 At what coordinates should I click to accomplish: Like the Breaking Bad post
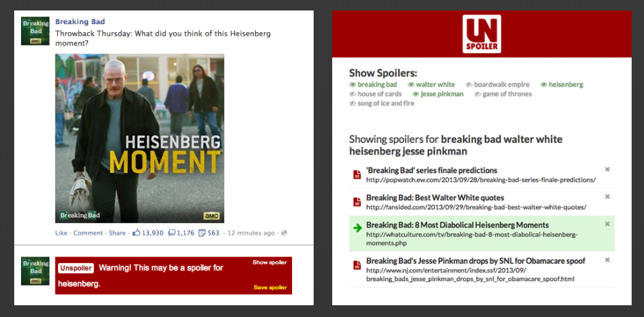pyautogui.click(x=61, y=233)
